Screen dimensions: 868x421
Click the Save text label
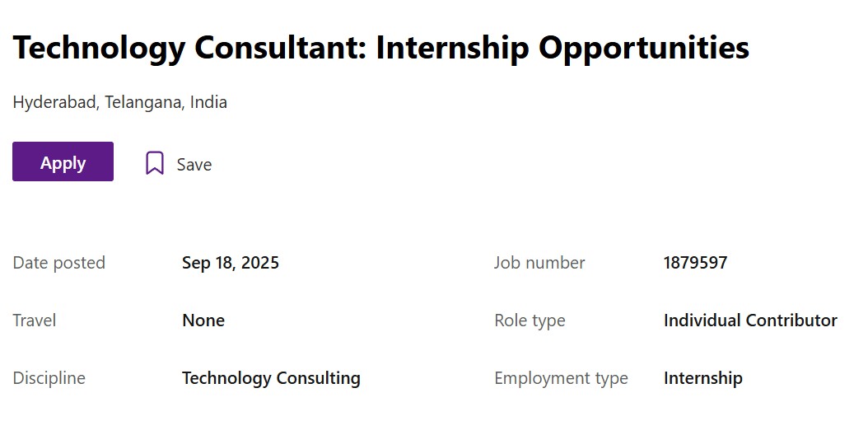pyautogui.click(x=194, y=165)
